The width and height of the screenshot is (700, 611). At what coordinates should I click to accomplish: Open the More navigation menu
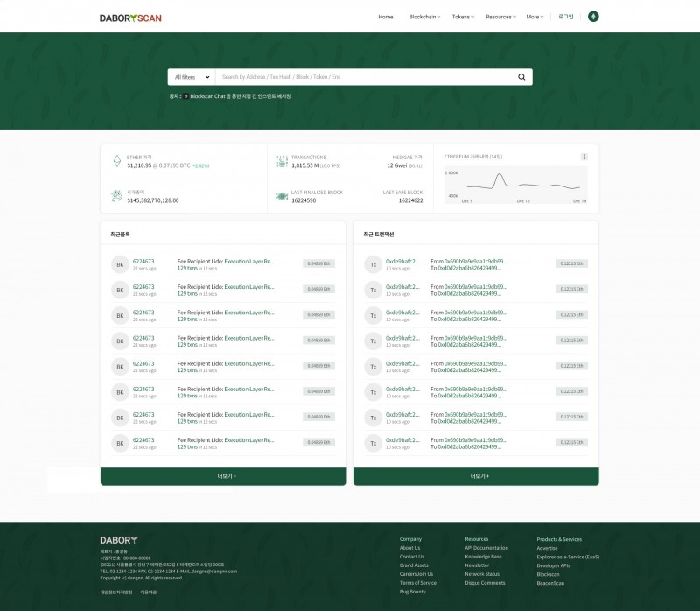click(x=535, y=17)
